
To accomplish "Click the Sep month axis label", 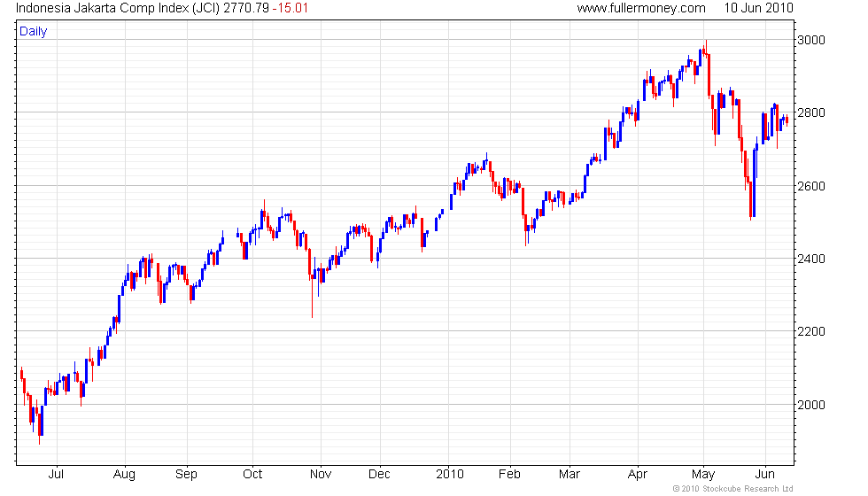I will [x=186, y=475].
